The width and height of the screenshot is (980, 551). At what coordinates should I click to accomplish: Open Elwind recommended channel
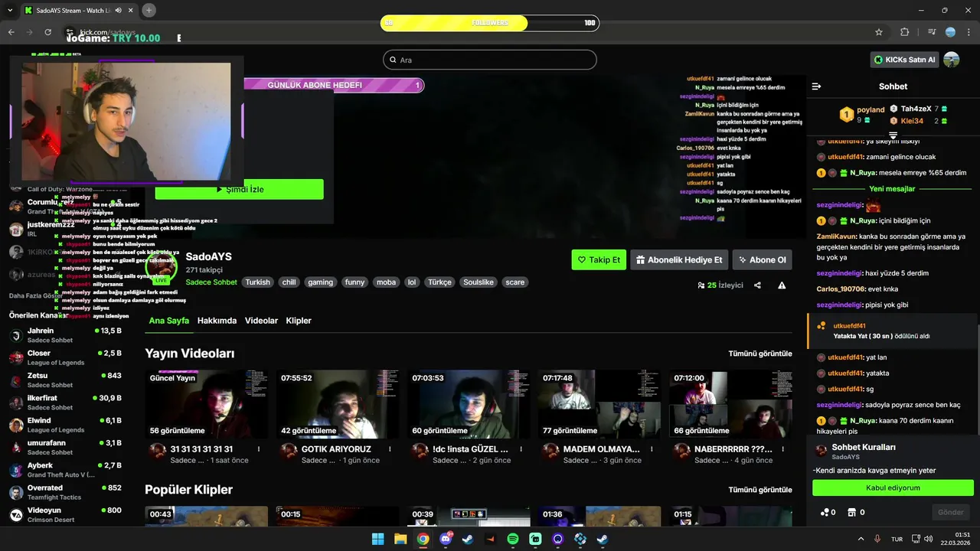pyautogui.click(x=65, y=425)
